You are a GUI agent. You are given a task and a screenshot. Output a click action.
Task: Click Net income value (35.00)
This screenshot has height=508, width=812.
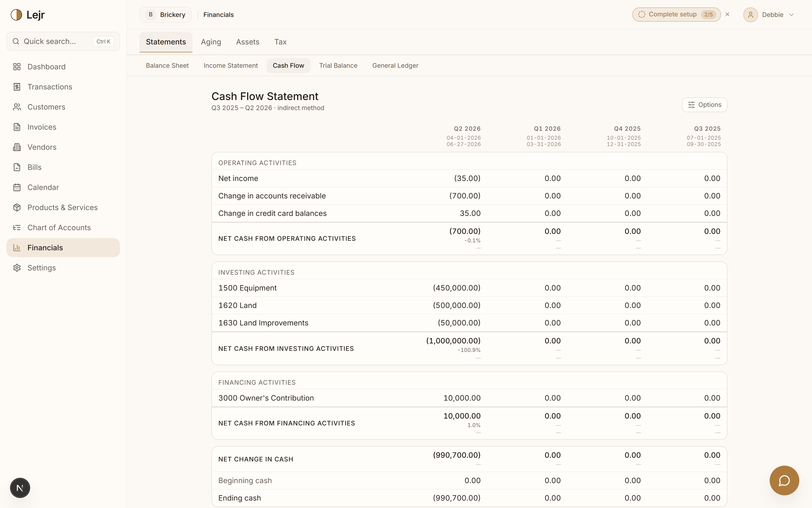pyautogui.click(x=467, y=178)
